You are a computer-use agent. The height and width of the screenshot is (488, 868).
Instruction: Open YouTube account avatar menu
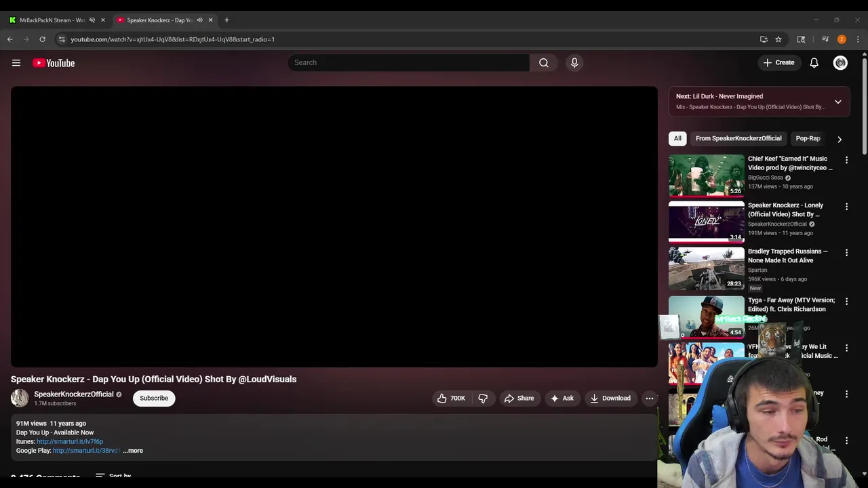pos(840,62)
